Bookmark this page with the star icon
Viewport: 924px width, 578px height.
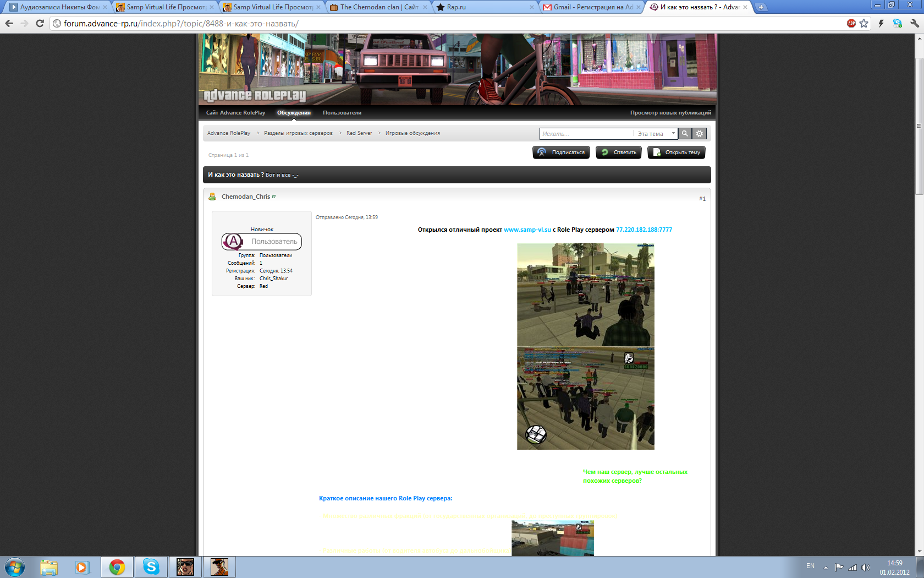(864, 23)
